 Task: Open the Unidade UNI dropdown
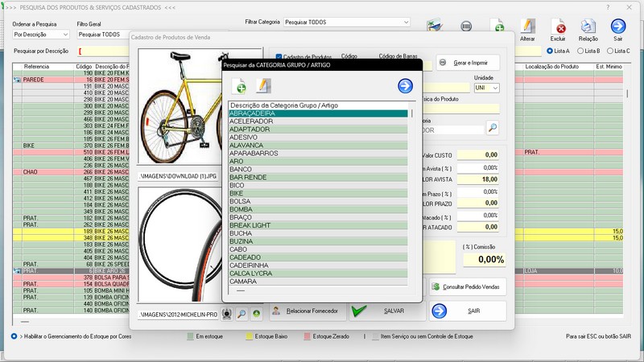click(x=495, y=88)
